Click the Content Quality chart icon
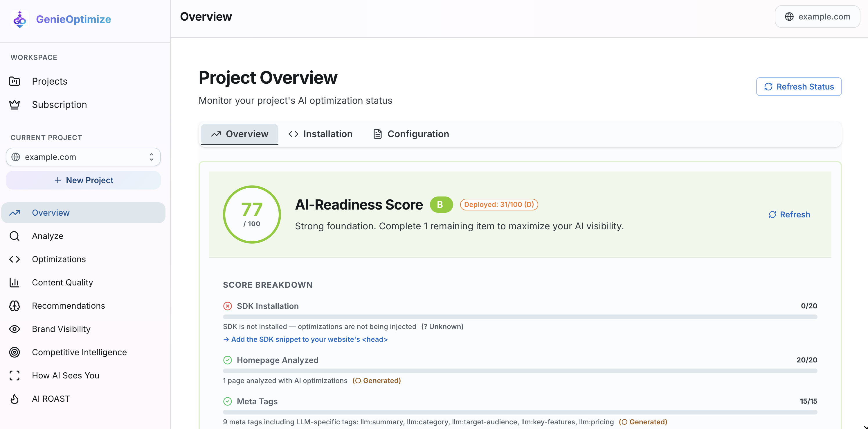 [14, 282]
